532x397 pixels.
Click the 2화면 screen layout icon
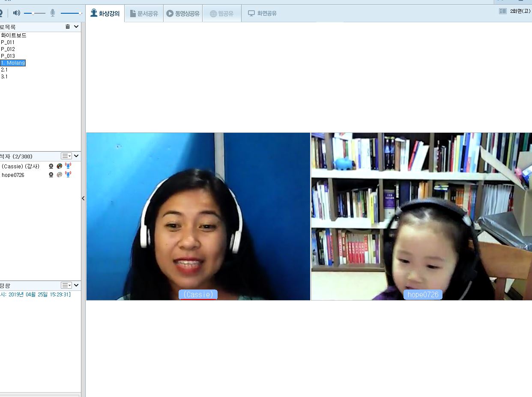503,11
